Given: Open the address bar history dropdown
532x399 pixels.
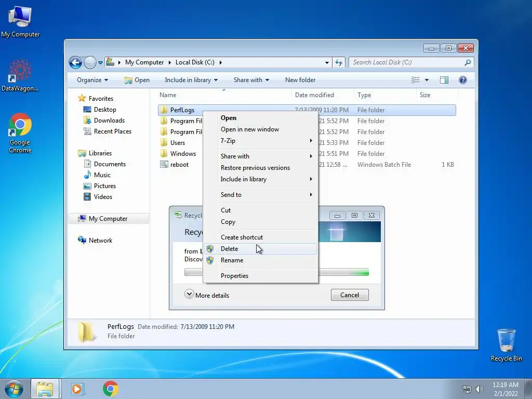Looking at the screenshot, I should point(327,62).
